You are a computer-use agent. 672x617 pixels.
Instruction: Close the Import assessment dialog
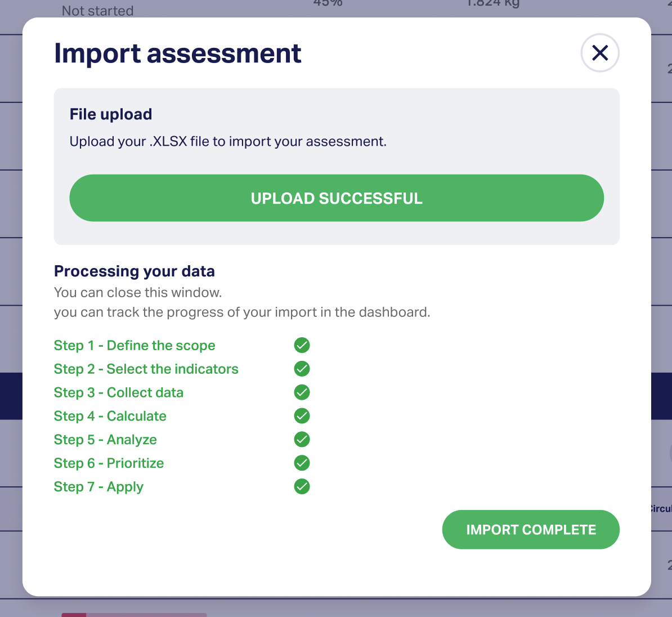(x=599, y=53)
